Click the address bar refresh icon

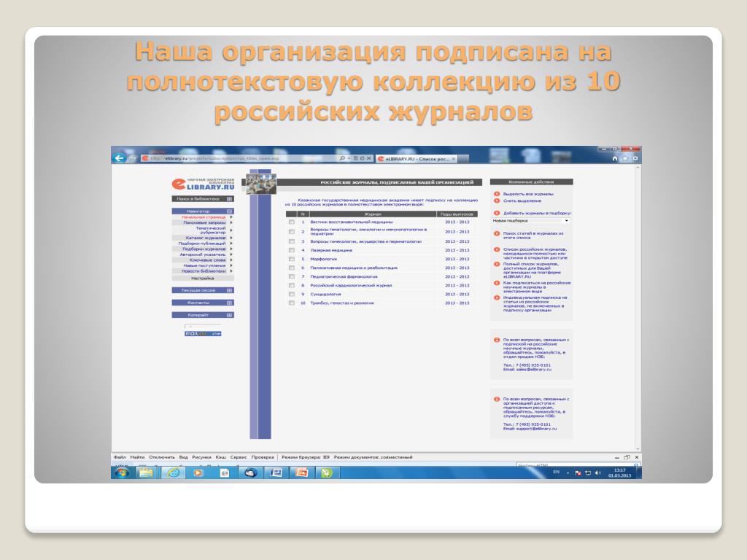tap(362, 158)
